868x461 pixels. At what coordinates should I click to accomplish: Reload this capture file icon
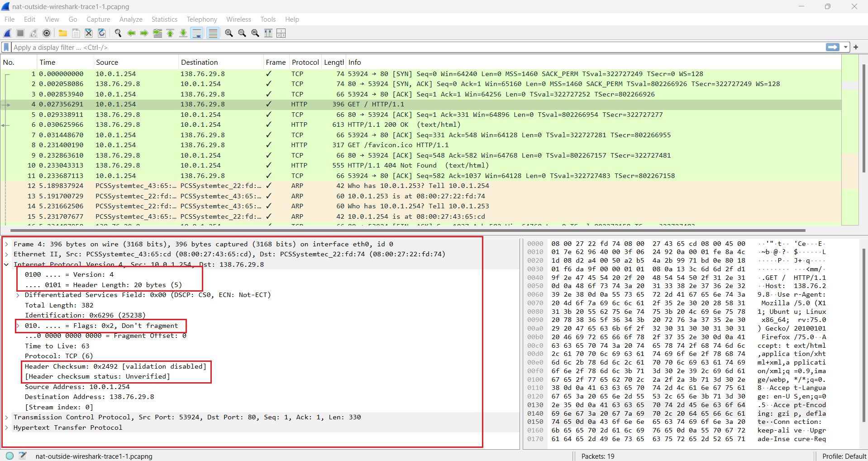pyautogui.click(x=102, y=33)
